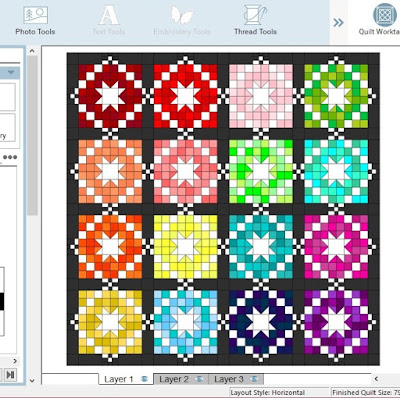
Task: Select the light pink star block
Action: [261, 96]
